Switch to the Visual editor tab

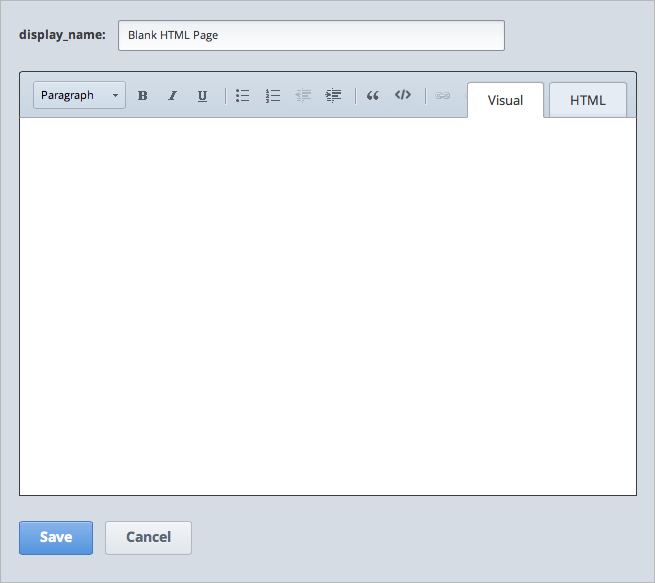[x=505, y=100]
